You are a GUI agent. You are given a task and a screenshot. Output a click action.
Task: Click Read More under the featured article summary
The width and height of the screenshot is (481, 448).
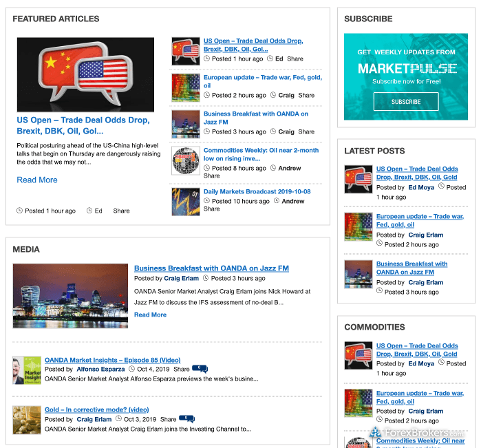click(x=37, y=180)
